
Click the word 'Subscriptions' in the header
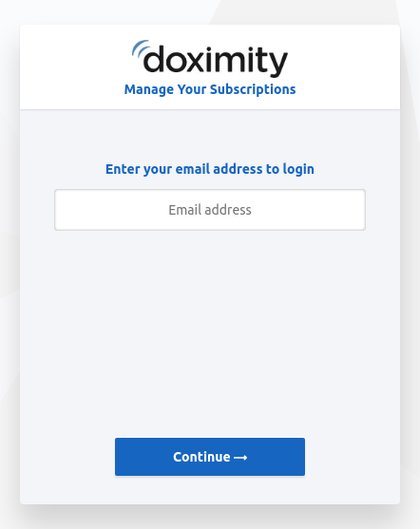[x=253, y=89]
